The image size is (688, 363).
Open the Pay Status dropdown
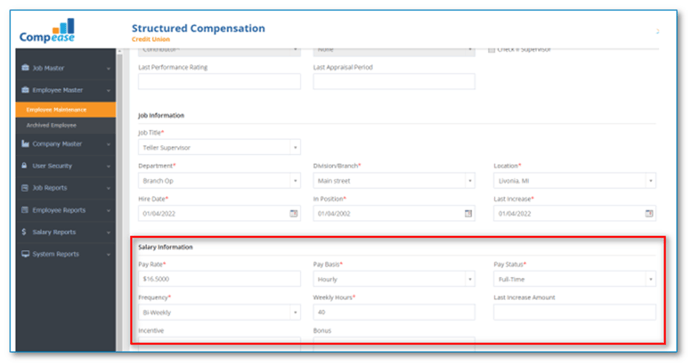[x=575, y=279]
